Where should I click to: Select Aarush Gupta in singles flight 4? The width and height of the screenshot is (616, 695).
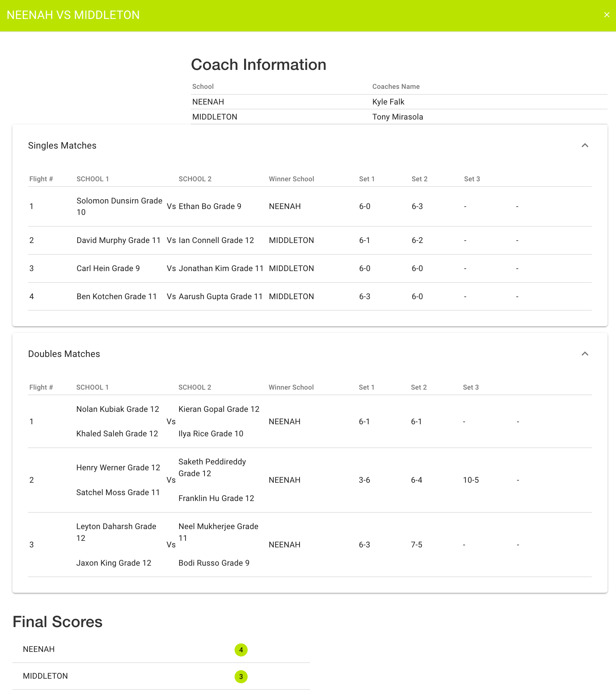click(x=221, y=297)
